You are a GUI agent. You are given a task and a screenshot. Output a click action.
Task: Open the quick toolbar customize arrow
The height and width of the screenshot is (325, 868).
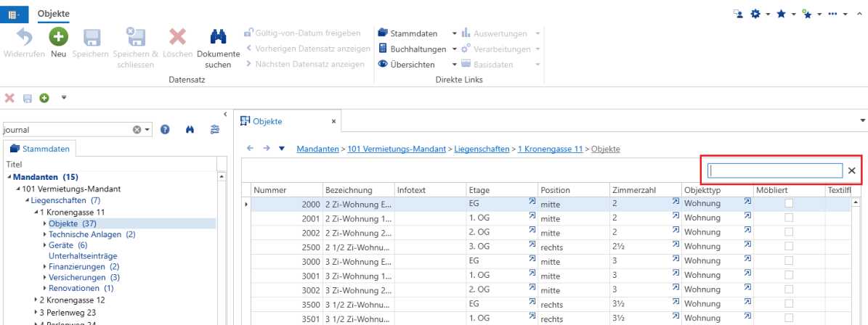click(x=64, y=97)
